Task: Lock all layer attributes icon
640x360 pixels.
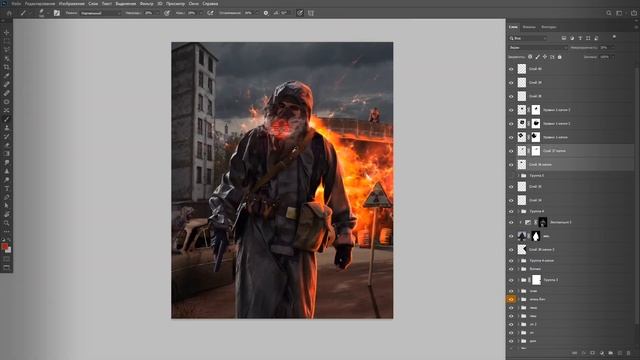Action: click(x=560, y=57)
